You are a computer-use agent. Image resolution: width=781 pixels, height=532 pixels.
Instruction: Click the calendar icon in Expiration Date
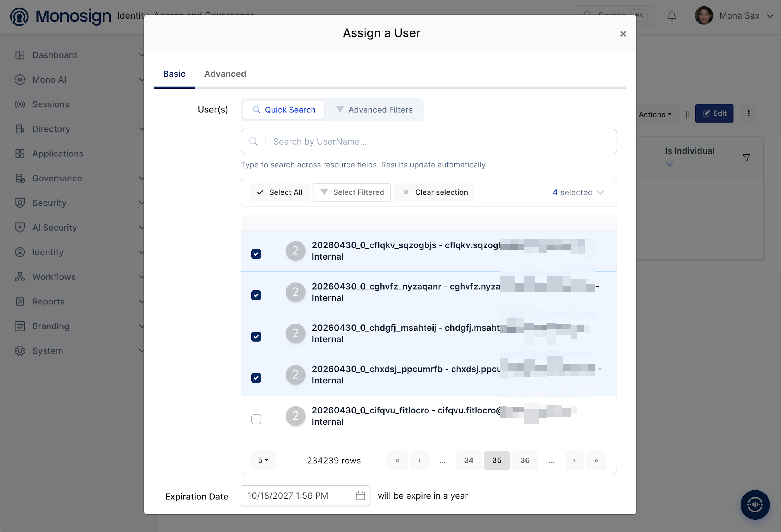(360, 495)
